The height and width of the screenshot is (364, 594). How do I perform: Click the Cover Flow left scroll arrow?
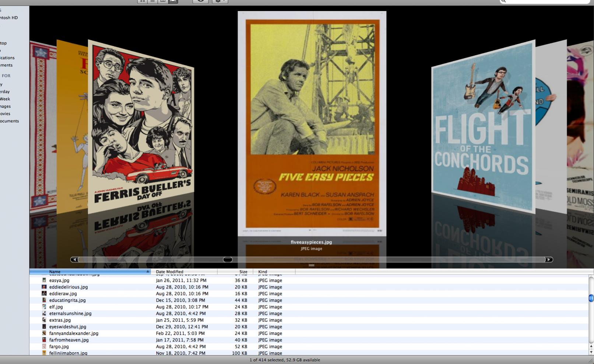(74, 259)
